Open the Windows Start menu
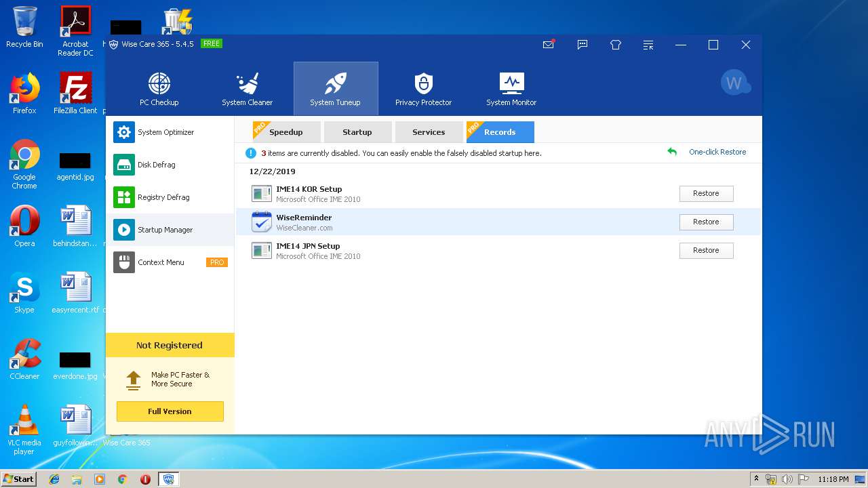Viewport: 868px width, 488px height. [18, 479]
